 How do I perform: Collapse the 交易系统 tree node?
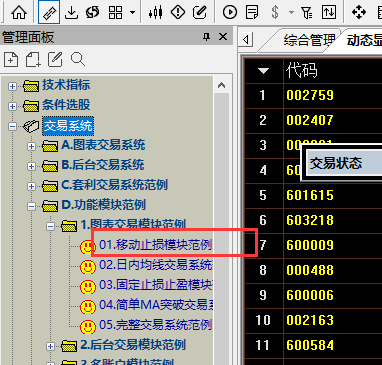[x=12, y=127]
